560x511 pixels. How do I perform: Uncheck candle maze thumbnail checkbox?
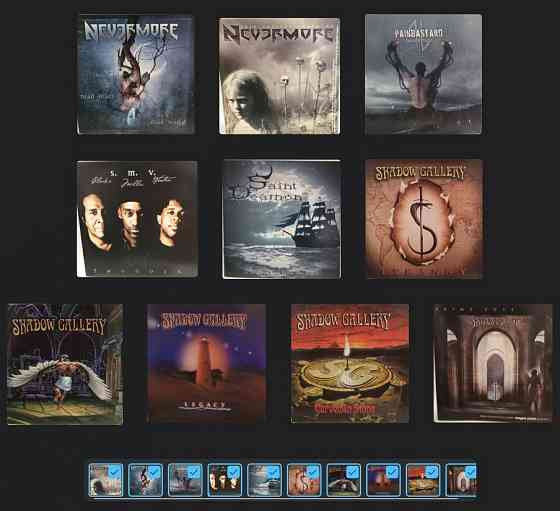click(431, 471)
